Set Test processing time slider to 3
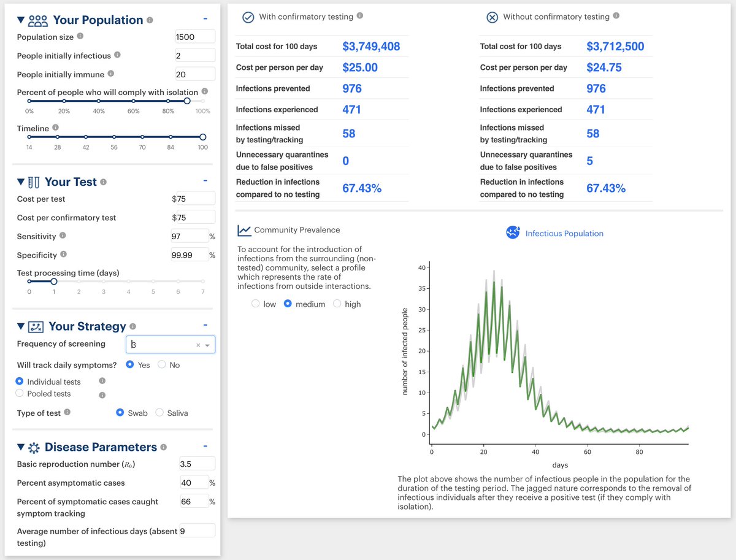The width and height of the screenshot is (736, 560). [104, 282]
